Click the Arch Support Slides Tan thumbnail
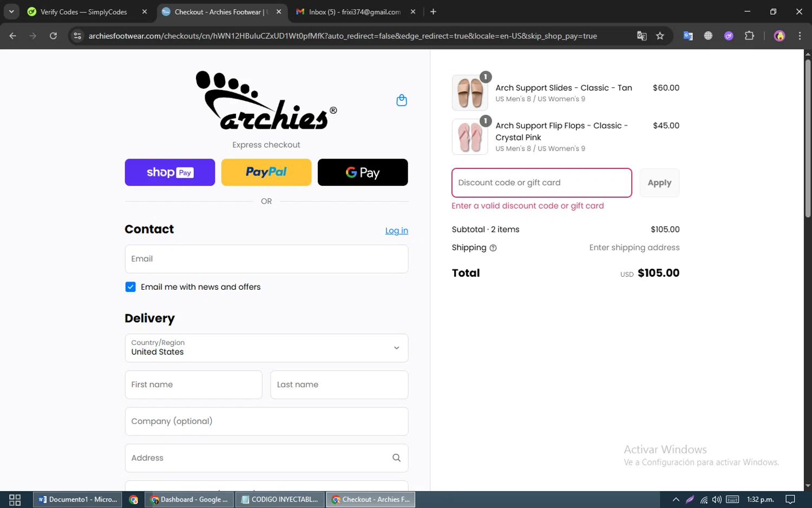 (x=470, y=93)
